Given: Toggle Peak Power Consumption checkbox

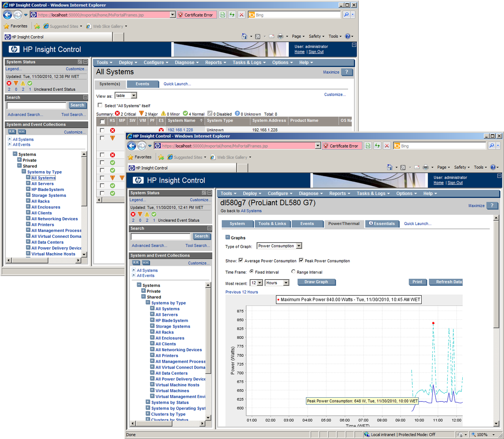Looking at the screenshot, I should 301,260.
